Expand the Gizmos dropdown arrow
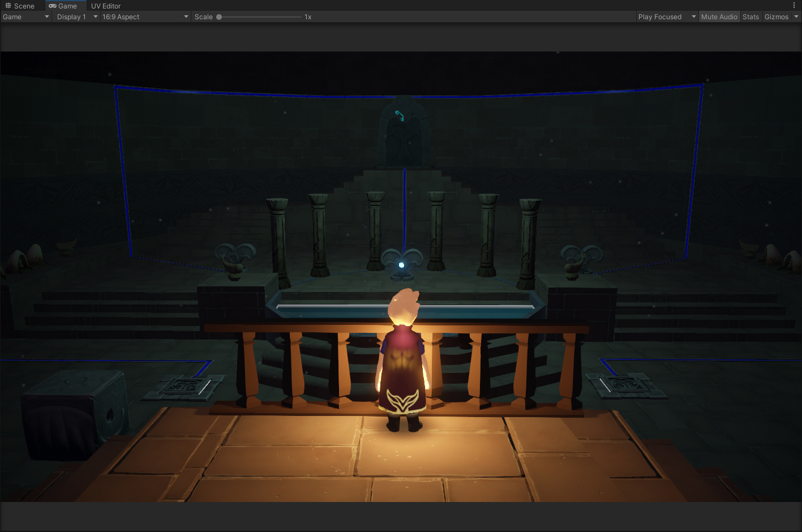Screen dimensions: 802x532 tap(796, 17)
